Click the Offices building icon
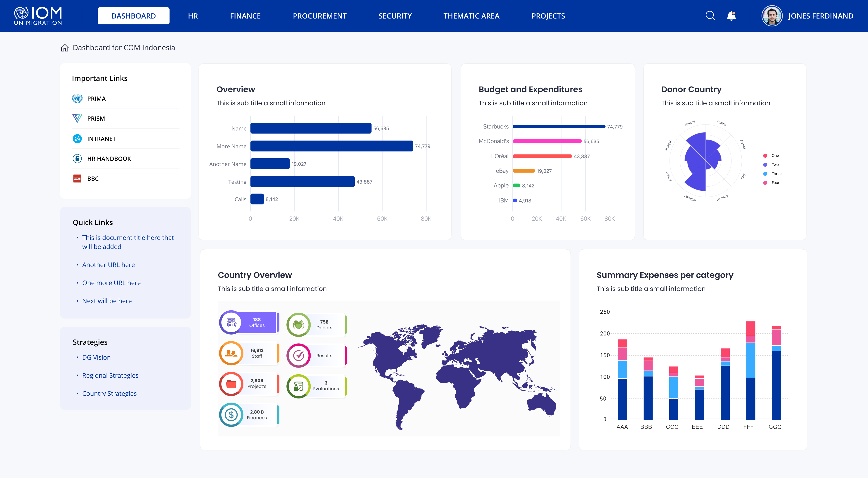Screen dimensions: 868x478 [x=231, y=322]
